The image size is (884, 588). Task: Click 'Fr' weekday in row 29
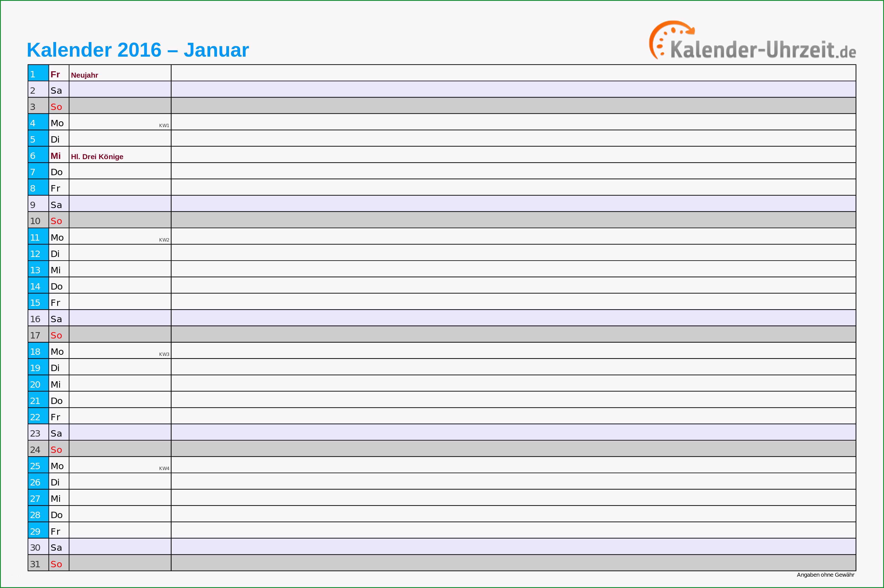[55, 531]
